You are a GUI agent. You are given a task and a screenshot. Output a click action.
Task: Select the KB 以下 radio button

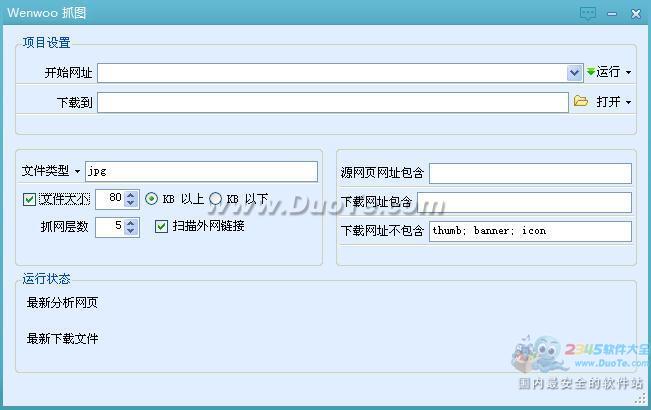pyautogui.click(x=215, y=199)
